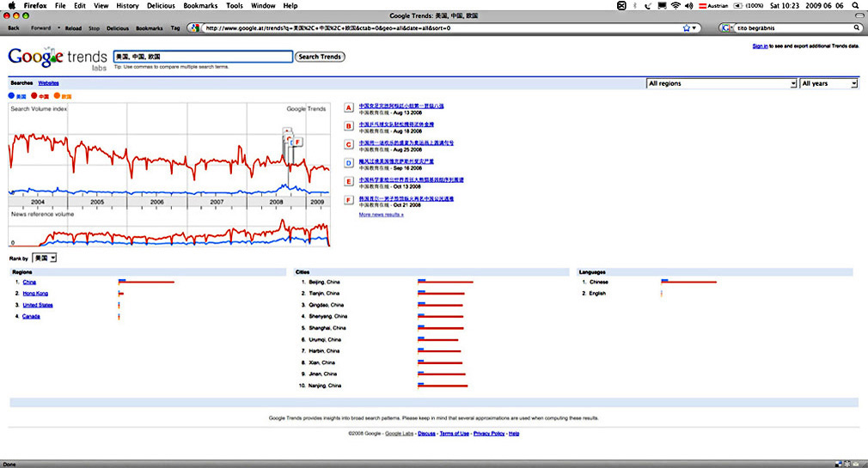The height and width of the screenshot is (468, 868).
Task: Click the Tag toolbar button
Action: click(175, 28)
